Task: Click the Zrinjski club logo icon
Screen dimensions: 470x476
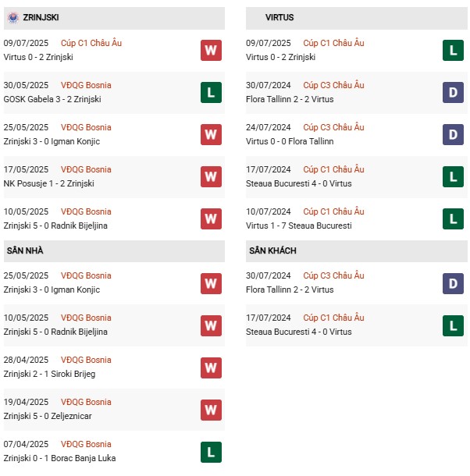Action: click(x=12, y=17)
